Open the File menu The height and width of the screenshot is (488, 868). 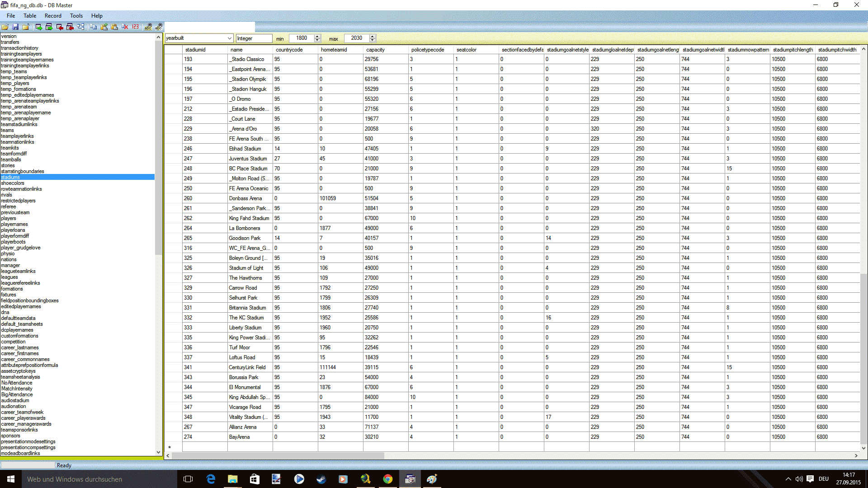11,15
